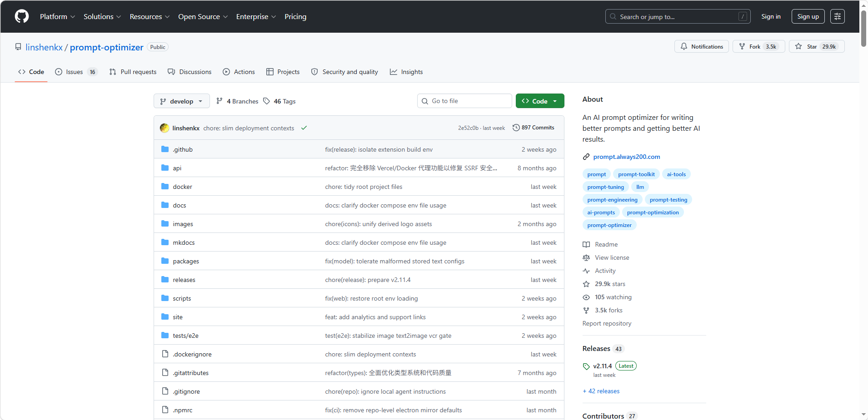Click linshenkx avatar in commit bar
The height and width of the screenshot is (420, 868).
tap(165, 128)
